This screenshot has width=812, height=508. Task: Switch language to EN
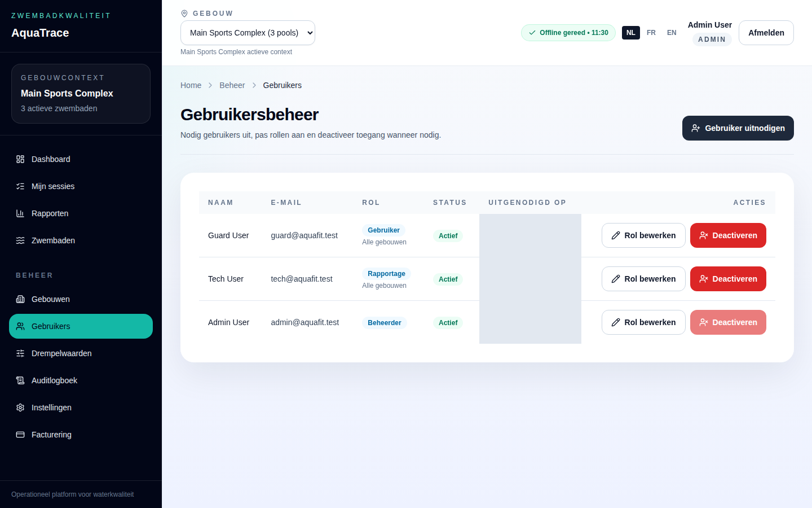(x=672, y=33)
